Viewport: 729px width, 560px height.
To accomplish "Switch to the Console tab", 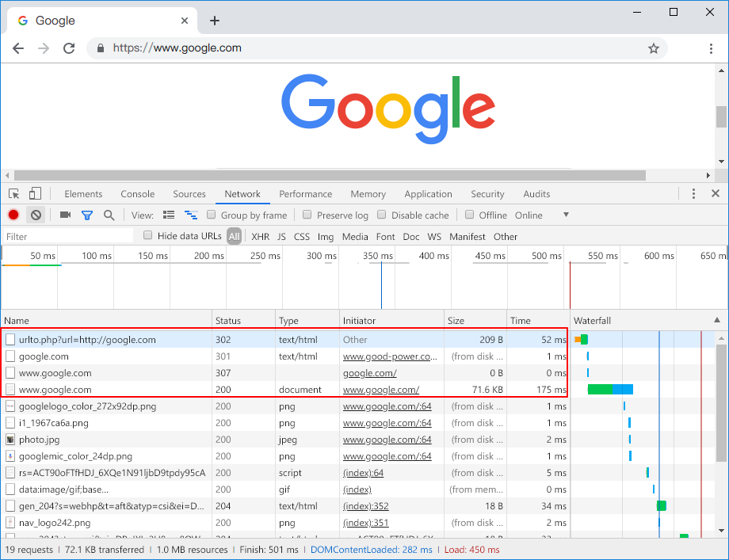I will point(137,194).
